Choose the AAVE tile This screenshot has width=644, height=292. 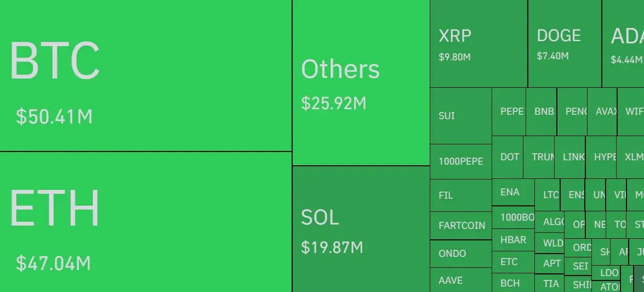coord(461,280)
